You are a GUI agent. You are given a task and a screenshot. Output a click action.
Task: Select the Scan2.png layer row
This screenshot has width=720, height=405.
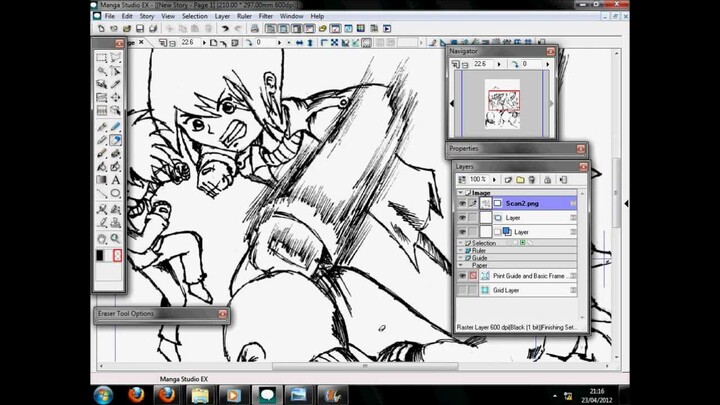517,203
